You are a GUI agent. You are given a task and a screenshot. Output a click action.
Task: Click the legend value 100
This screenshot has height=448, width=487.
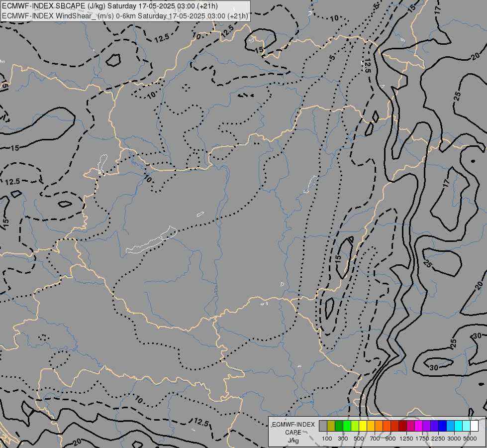pyautogui.click(x=327, y=439)
